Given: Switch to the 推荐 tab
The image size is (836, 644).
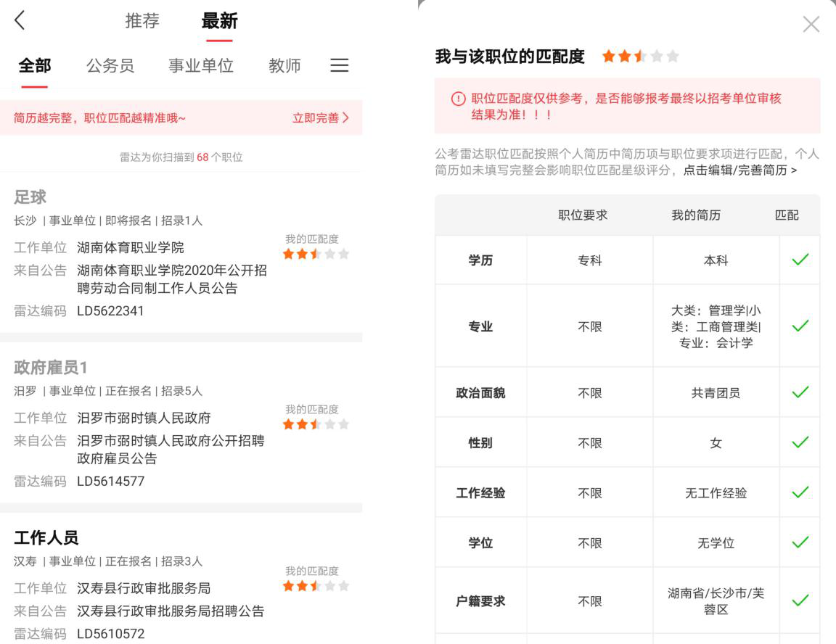Looking at the screenshot, I should click(x=142, y=21).
